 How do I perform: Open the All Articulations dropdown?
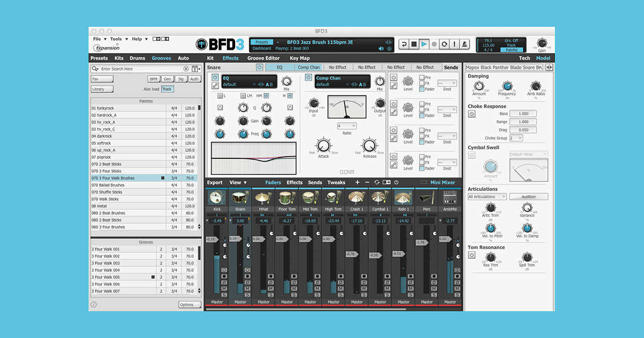487,197
